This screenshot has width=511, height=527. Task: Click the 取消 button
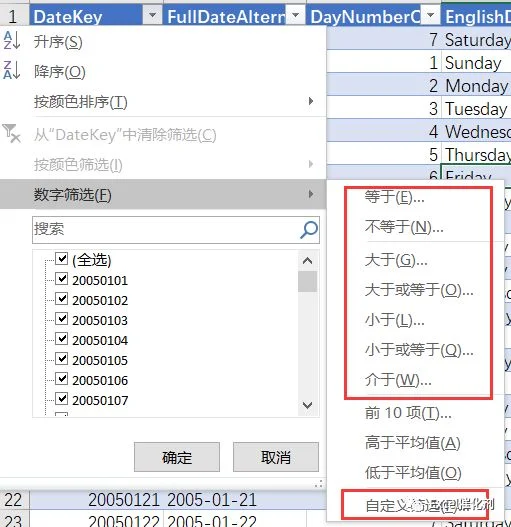coord(276,457)
